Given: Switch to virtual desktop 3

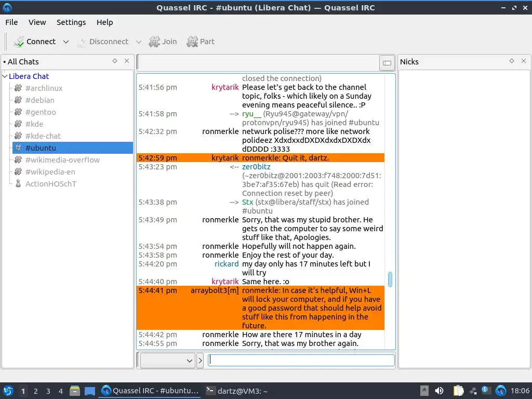Looking at the screenshot, I should [48, 391].
